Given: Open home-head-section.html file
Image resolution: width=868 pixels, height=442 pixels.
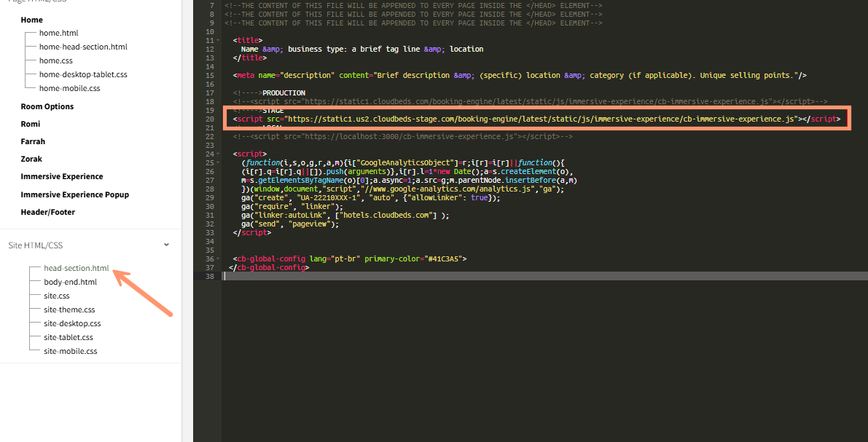Looking at the screenshot, I should pyautogui.click(x=83, y=47).
